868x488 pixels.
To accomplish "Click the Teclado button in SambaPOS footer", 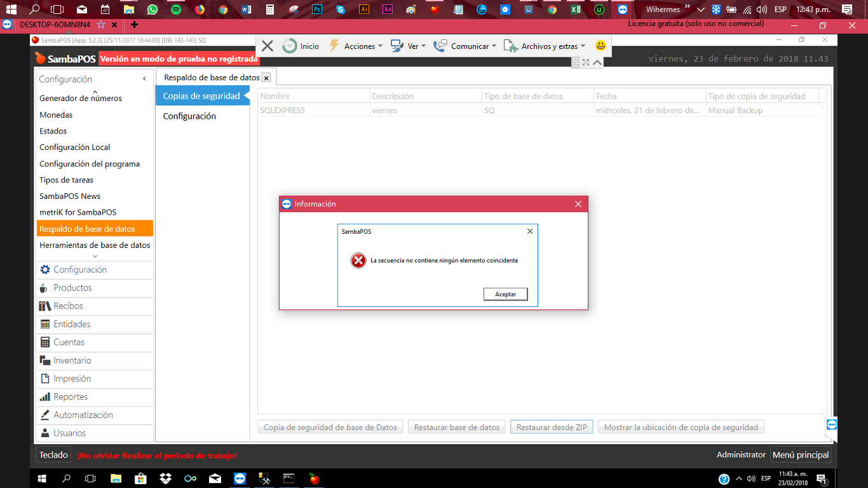I will coord(53,455).
